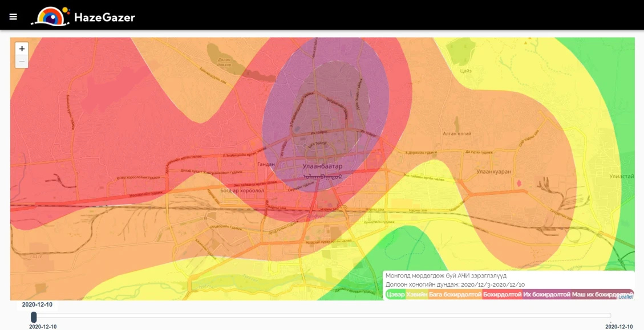Open the hamburger navigation menu
The width and height of the screenshot is (644, 330).
(13, 17)
